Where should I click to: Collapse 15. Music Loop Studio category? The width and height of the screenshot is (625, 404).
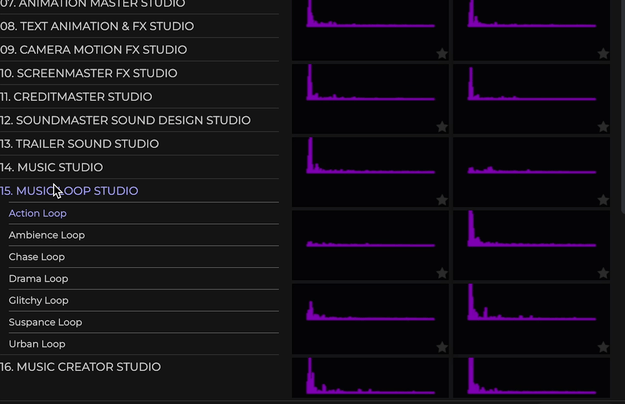tap(69, 191)
